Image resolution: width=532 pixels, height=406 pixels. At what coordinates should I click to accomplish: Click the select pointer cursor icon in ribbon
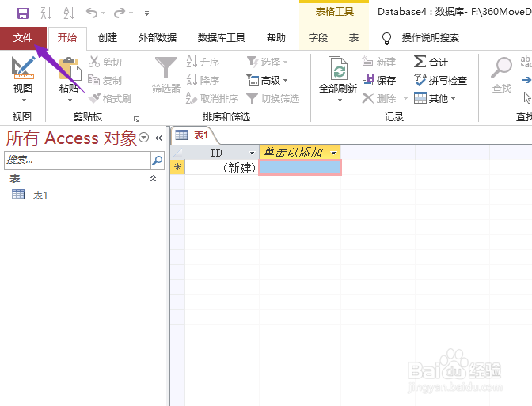click(x=527, y=98)
